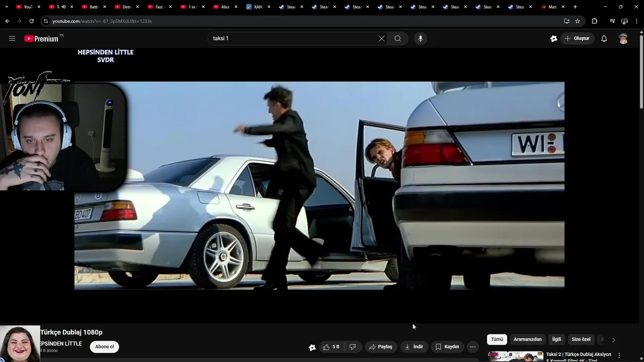Open the sparkle Ask icon next to Oluştur
Screen dimensions: 644x362
553,38
